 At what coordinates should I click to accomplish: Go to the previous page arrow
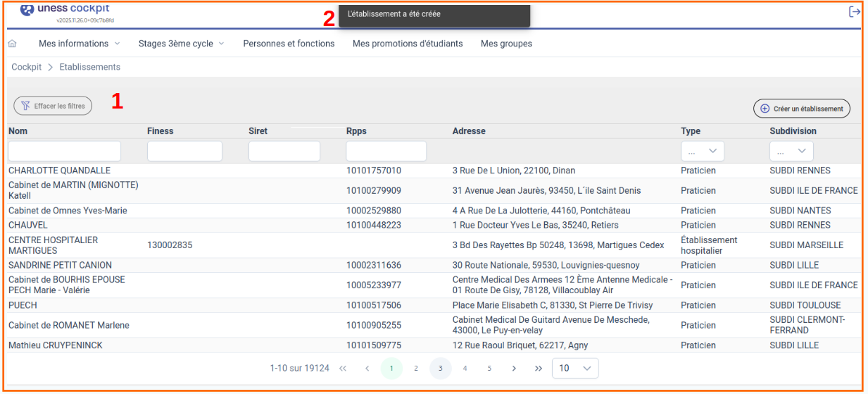[x=367, y=369]
